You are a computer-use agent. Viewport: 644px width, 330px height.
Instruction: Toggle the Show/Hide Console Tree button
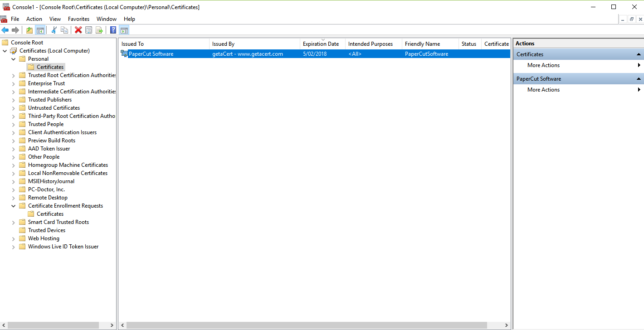coord(40,30)
